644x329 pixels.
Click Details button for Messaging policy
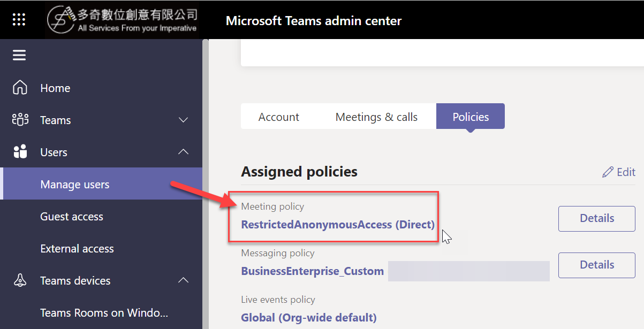click(597, 265)
